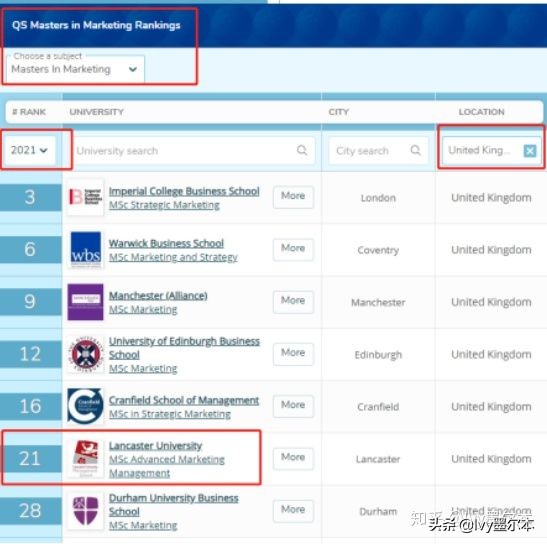The width and height of the screenshot is (547, 544).
Task: Click the Coventry city cell
Action: [378, 250]
